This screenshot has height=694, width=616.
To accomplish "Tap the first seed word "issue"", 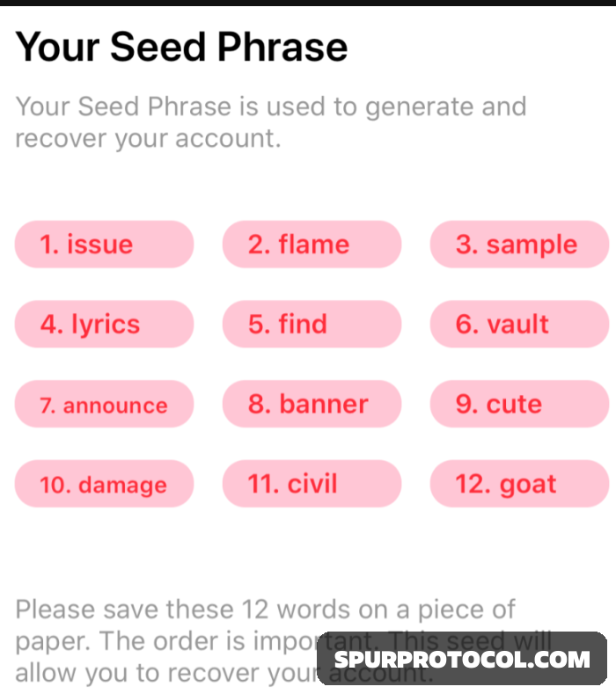I will tap(104, 245).
